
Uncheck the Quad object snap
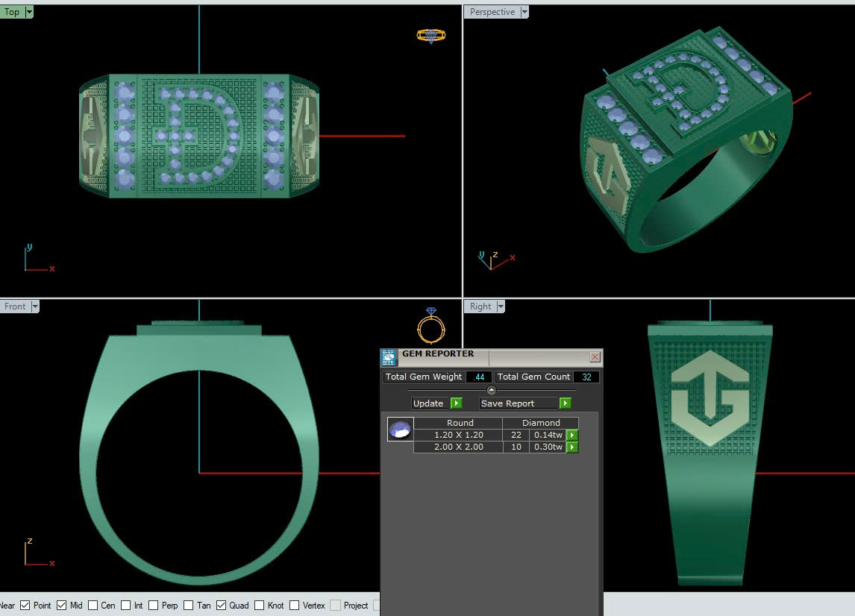pos(222,606)
